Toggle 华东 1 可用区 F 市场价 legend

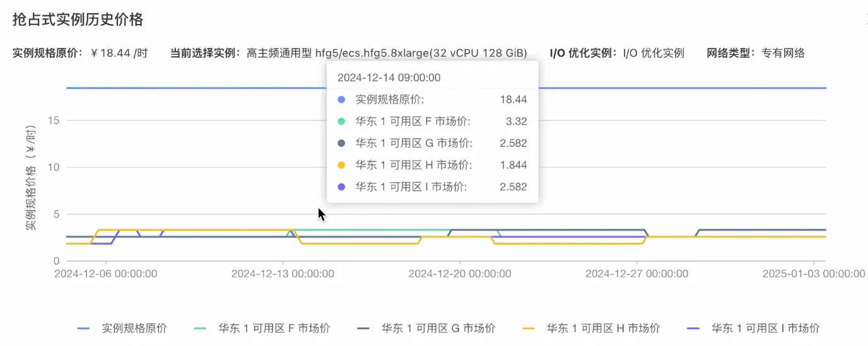262,328
